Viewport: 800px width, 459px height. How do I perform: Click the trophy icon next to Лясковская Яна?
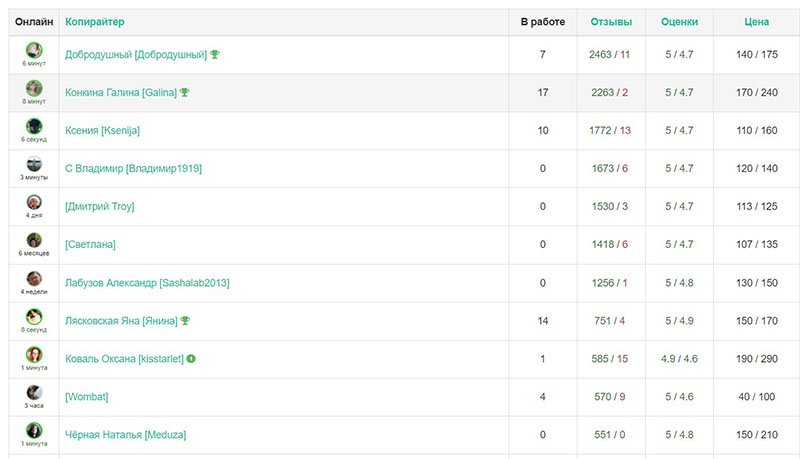point(185,321)
